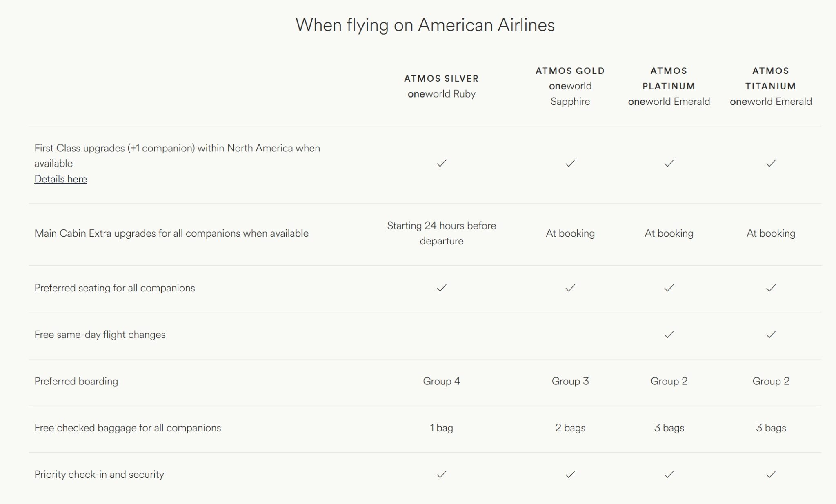Viewport: 836px width, 504px height.
Task: Click Atmos Gold First Class upgrades checkmark
Action: pyautogui.click(x=570, y=163)
